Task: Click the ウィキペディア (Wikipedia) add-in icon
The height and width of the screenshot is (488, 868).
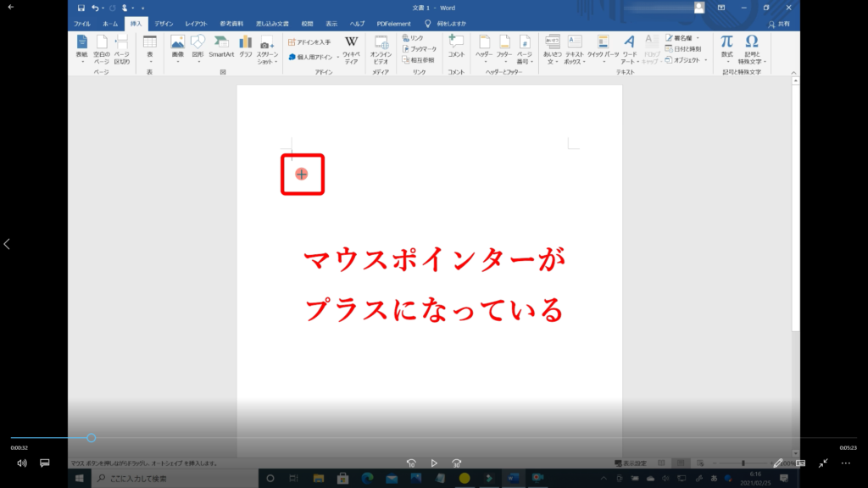Action: [x=351, y=46]
